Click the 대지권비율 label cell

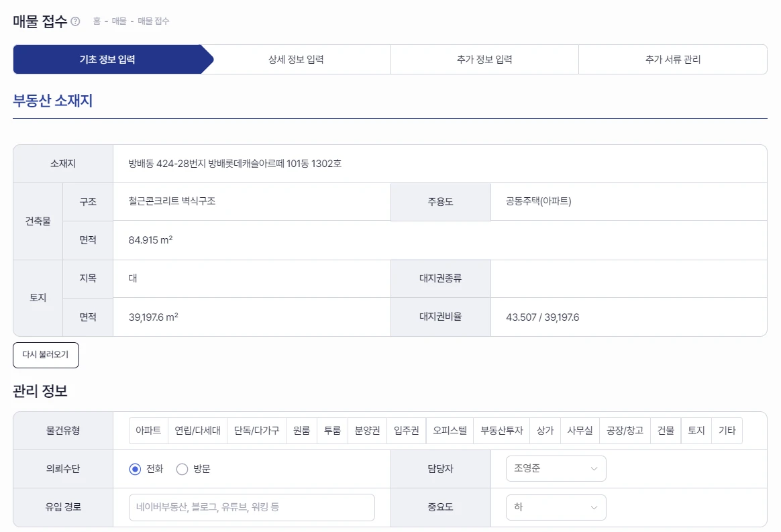tap(441, 317)
